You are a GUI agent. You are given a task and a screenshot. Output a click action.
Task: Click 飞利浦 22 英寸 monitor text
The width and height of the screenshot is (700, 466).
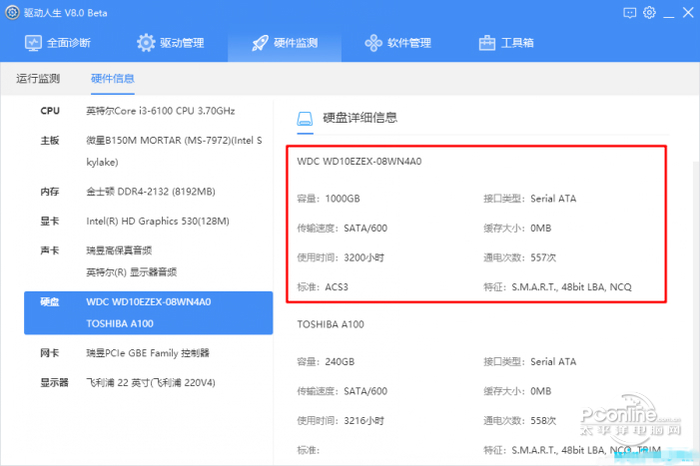point(151,383)
